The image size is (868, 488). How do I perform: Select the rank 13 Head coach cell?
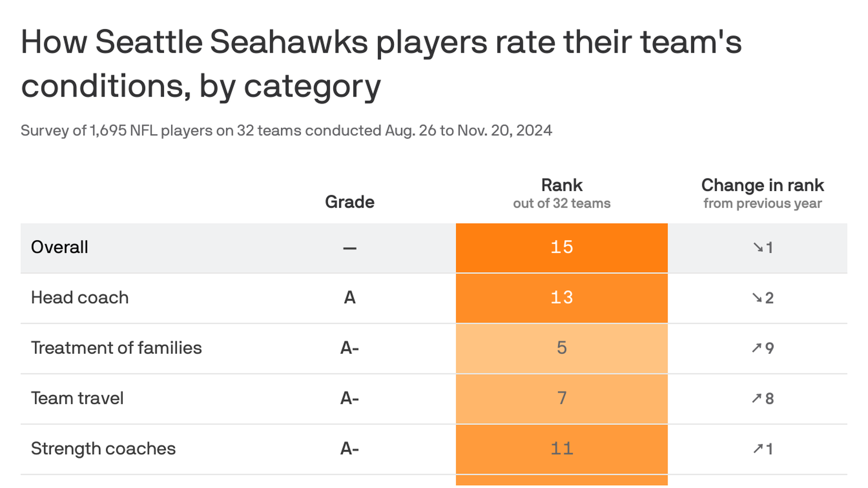(561, 298)
